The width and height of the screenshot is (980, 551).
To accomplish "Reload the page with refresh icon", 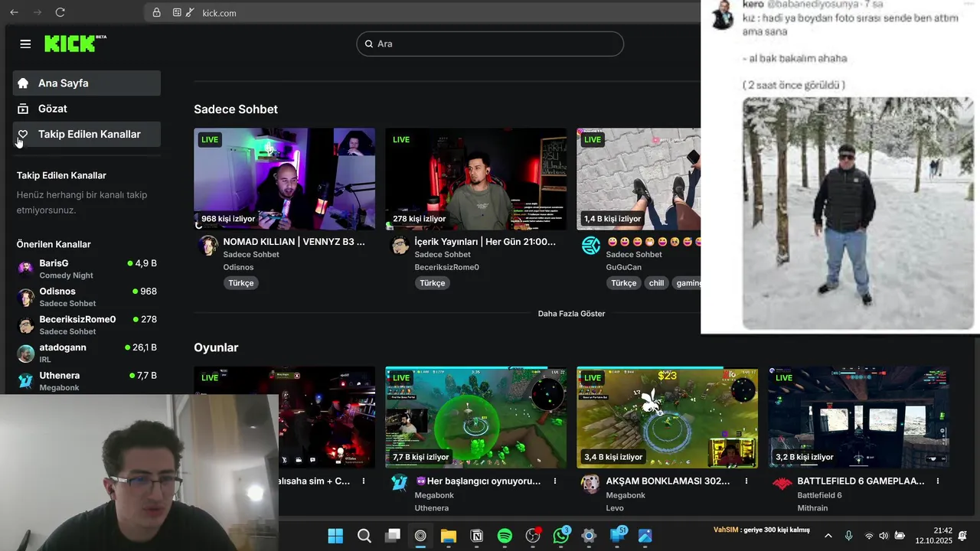I will click(x=60, y=12).
